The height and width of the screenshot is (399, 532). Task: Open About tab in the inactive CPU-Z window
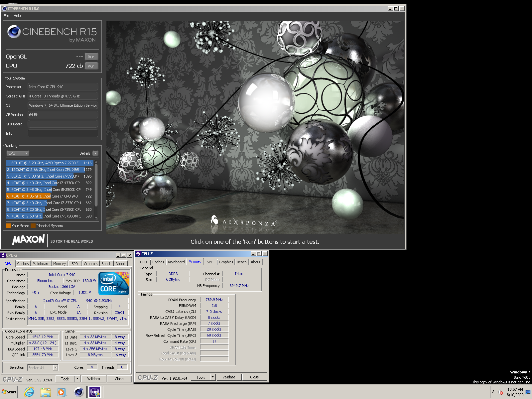(x=120, y=264)
